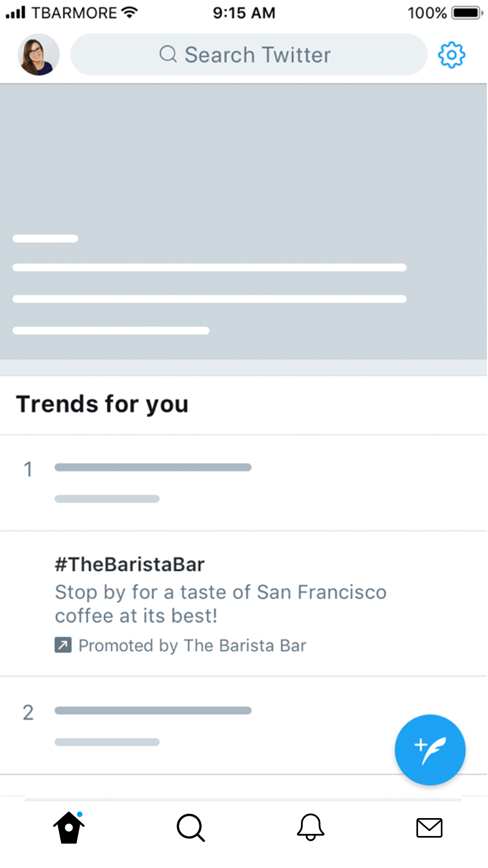Viewport: 488px width, 868px height.
Task: Select the Search magnifier in bottom navigation
Action: 190,827
